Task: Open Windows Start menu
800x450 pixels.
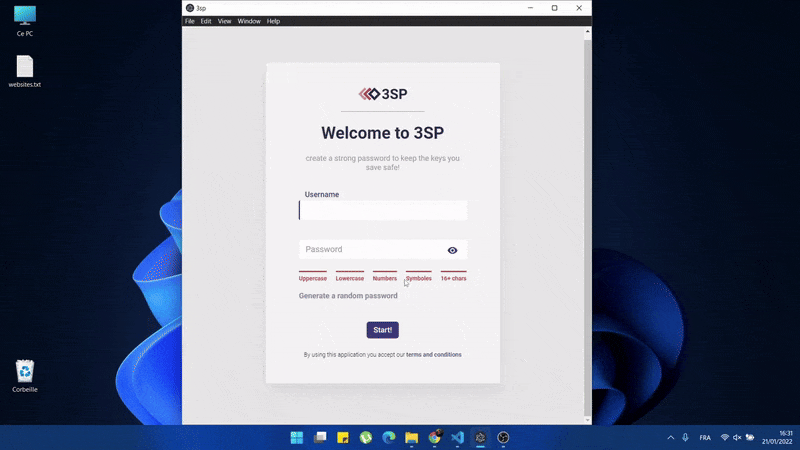Action: click(x=297, y=438)
